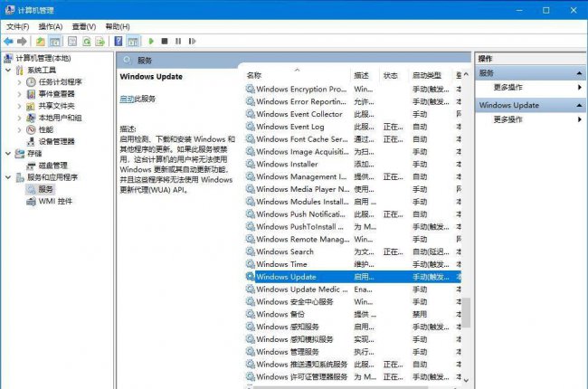
Task: Expand the 事件查看器 node
Action: click(x=20, y=94)
